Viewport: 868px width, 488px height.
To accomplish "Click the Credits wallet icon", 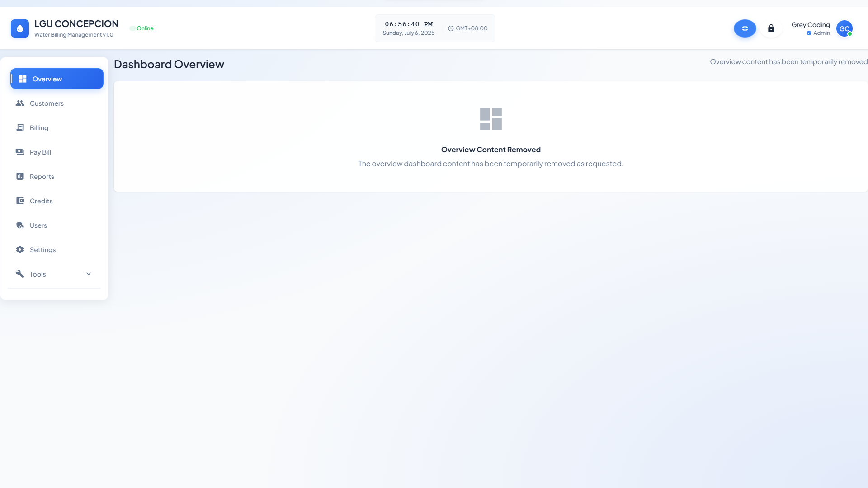I will (x=20, y=201).
